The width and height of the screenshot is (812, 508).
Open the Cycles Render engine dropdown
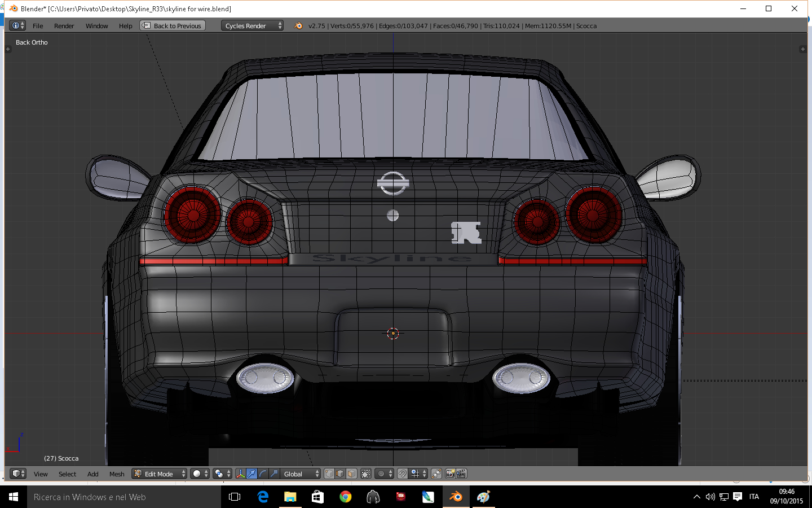(252, 25)
